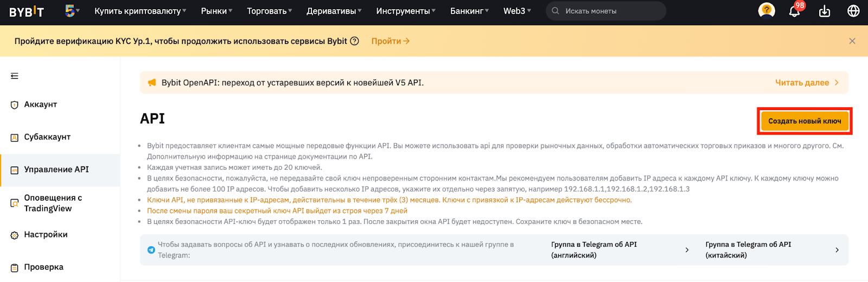The height and width of the screenshot is (282, 868).
Task: Expand the Web3 menu
Action: [518, 11]
